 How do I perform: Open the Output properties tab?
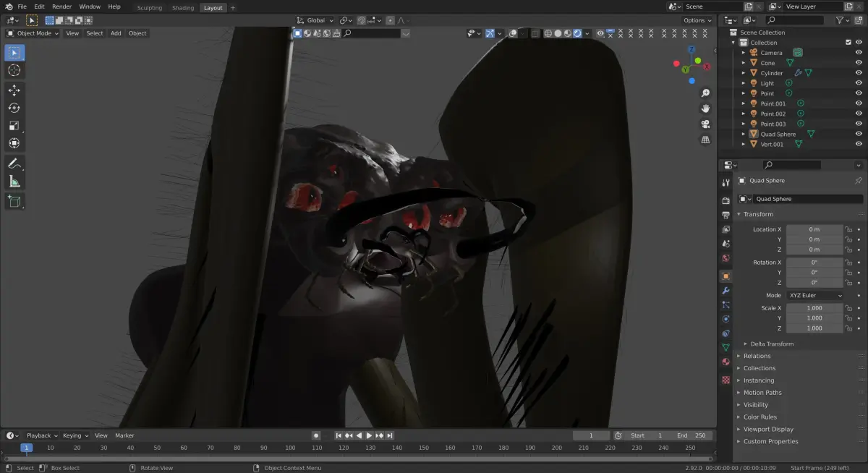pos(726,215)
